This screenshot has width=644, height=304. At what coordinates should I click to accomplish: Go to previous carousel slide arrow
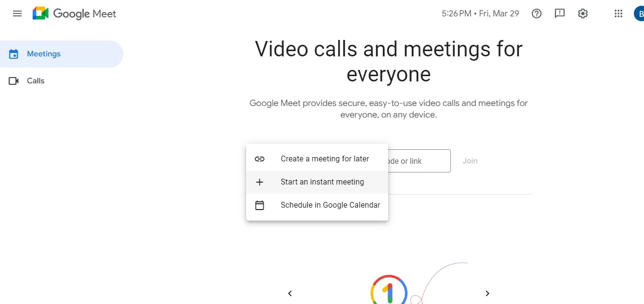point(290,293)
